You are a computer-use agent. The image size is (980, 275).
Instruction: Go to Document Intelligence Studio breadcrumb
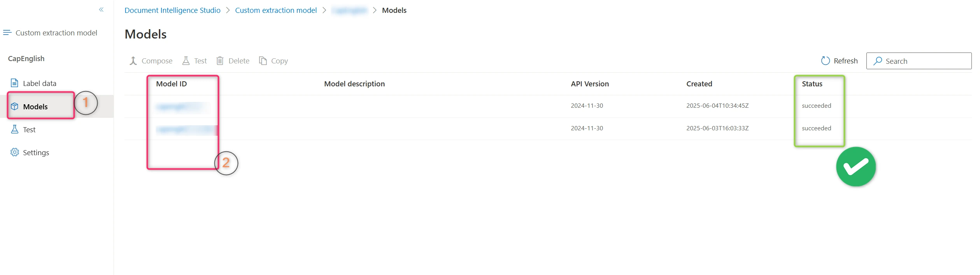172,10
